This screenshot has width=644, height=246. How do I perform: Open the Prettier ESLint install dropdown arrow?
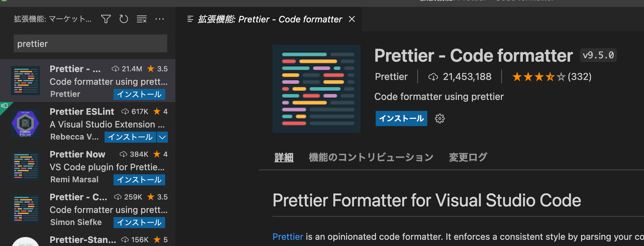point(162,137)
